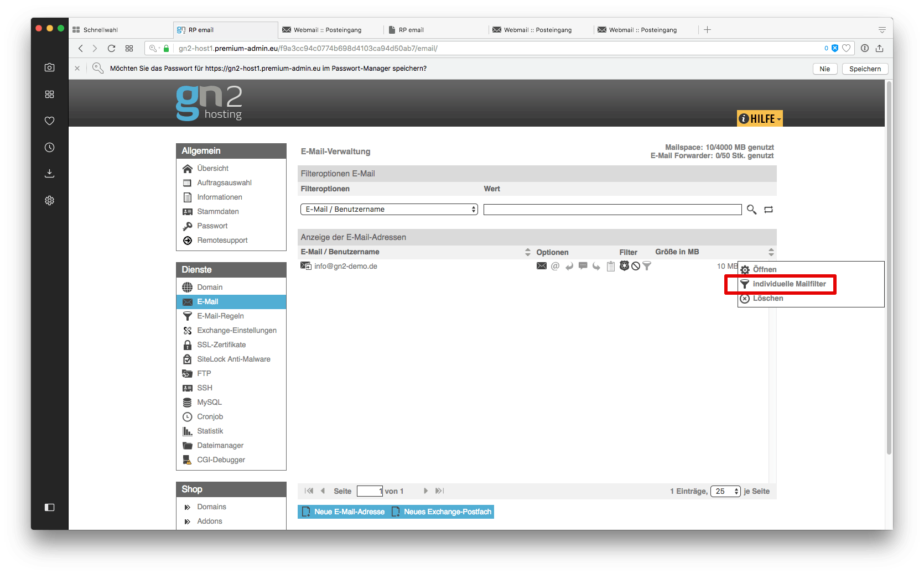Viewport: 924px width, 574px height.
Task: Click the speech bubble autoresponder icon
Action: click(x=583, y=266)
